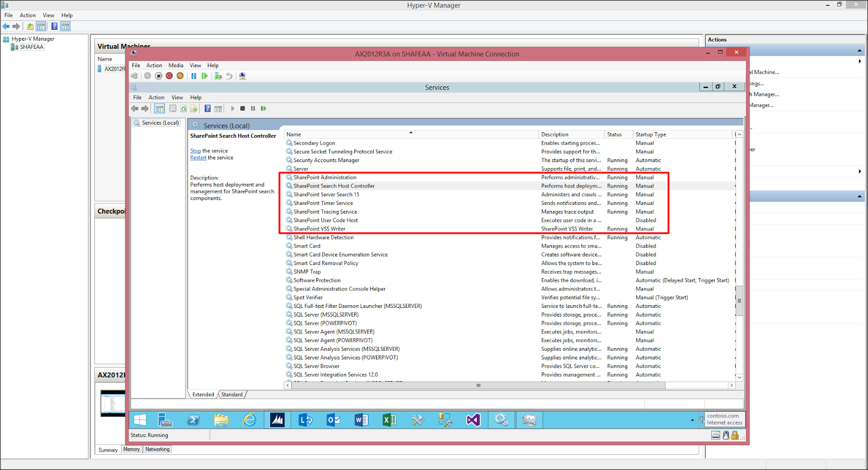This screenshot has width=868, height=470.
Task: Click the Restart Service icon
Action: tap(264, 108)
